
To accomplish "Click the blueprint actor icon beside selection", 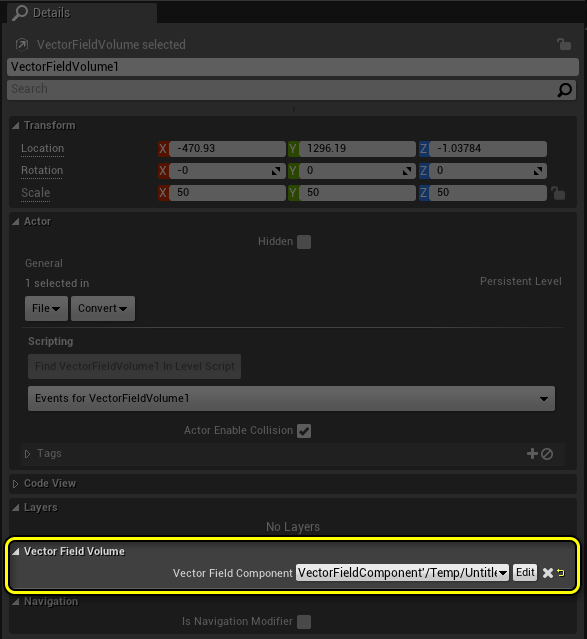I will pos(22,44).
